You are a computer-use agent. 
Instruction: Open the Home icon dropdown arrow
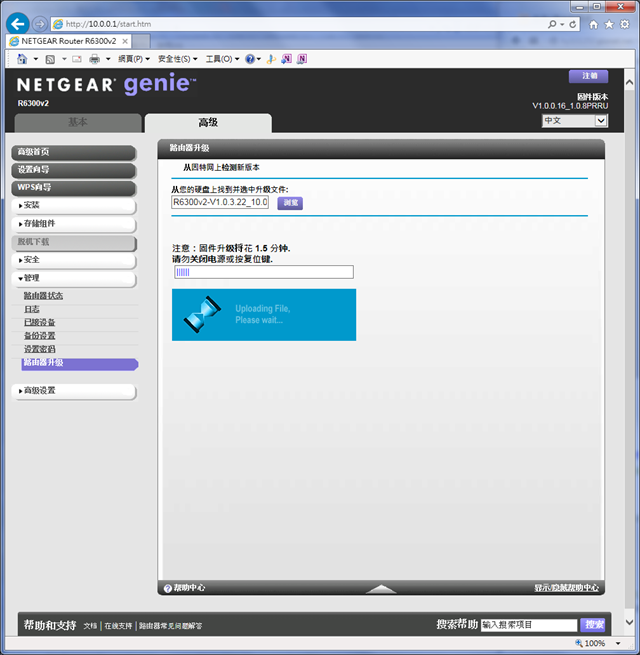(36, 59)
